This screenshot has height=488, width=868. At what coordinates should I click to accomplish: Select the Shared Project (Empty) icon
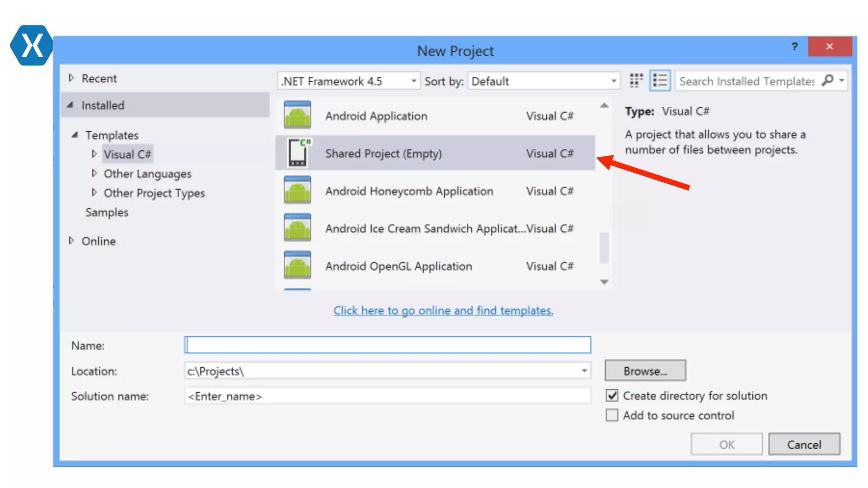tap(298, 153)
